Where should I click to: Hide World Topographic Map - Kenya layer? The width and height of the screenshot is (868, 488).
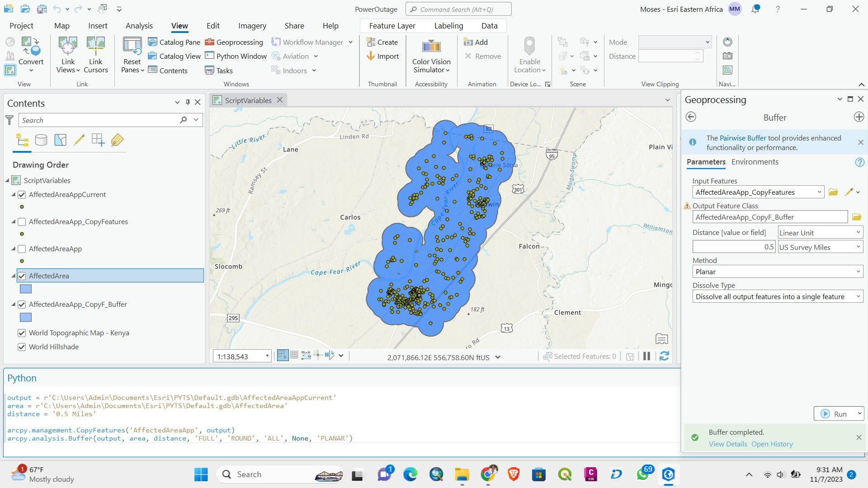22,333
